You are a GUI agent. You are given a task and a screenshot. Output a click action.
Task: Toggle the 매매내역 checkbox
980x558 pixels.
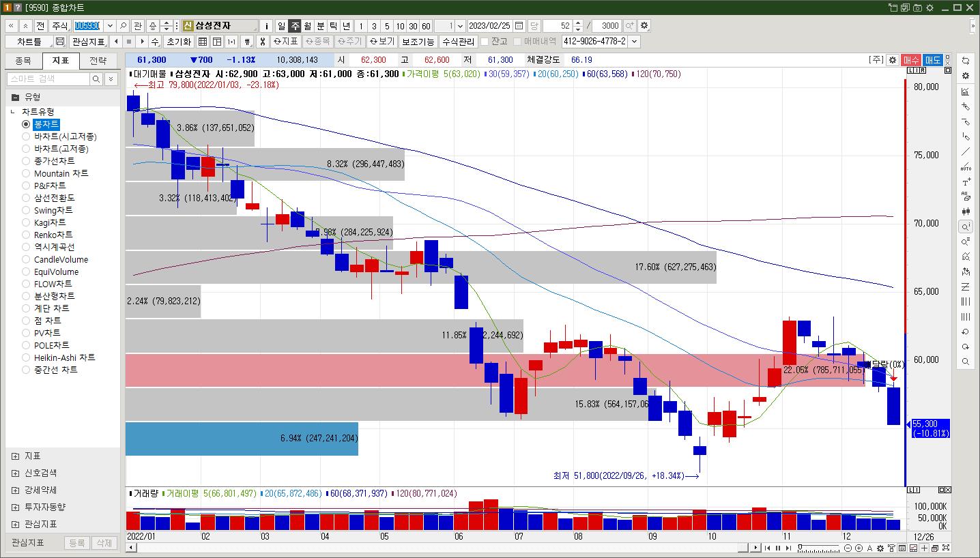click(517, 42)
